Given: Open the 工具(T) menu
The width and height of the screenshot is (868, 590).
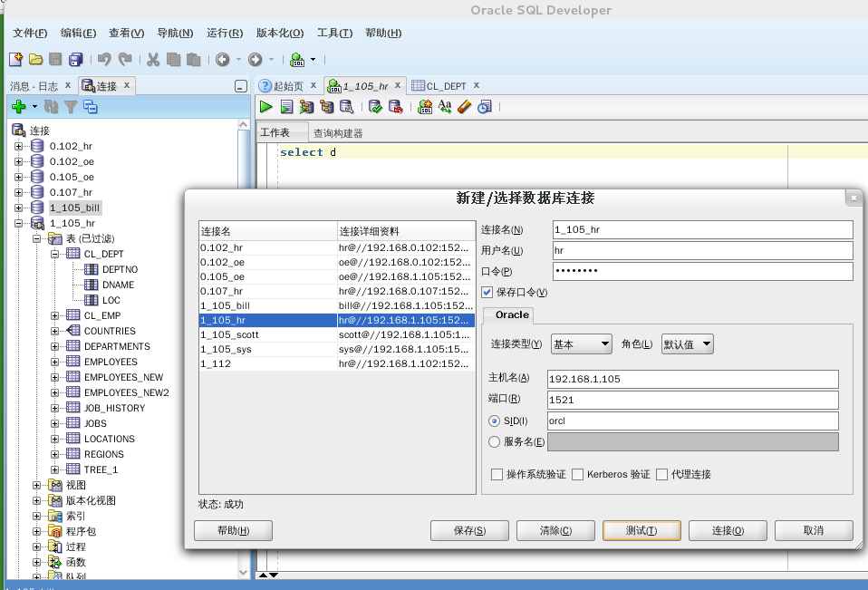Looking at the screenshot, I should 334,34.
